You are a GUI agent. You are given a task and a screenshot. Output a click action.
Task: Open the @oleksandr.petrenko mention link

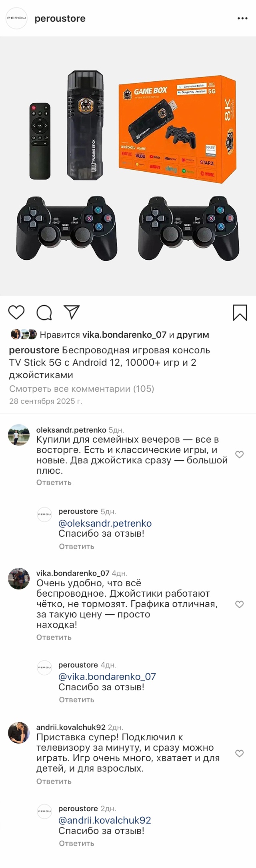105,523
